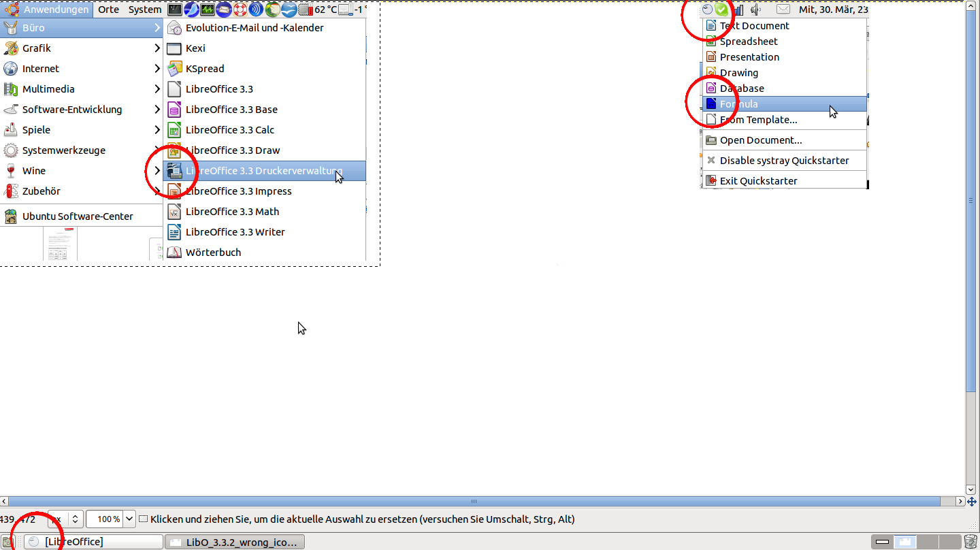980x550 pixels.
Task: Disable systray Quickstarter option
Action: [x=784, y=161]
